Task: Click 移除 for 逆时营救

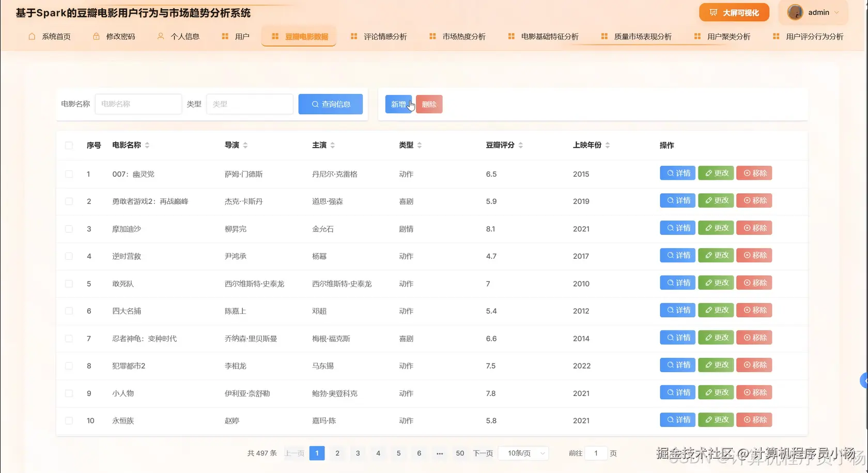Action: [x=754, y=255]
